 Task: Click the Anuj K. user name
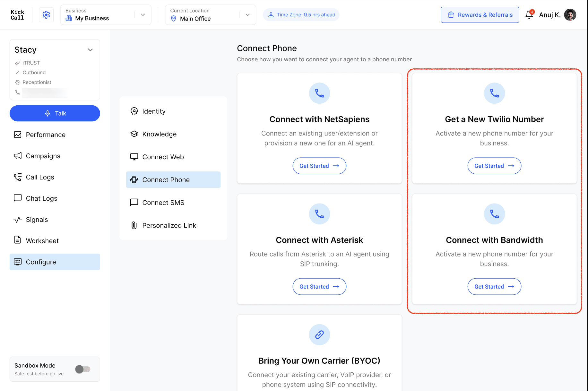pyautogui.click(x=550, y=15)
